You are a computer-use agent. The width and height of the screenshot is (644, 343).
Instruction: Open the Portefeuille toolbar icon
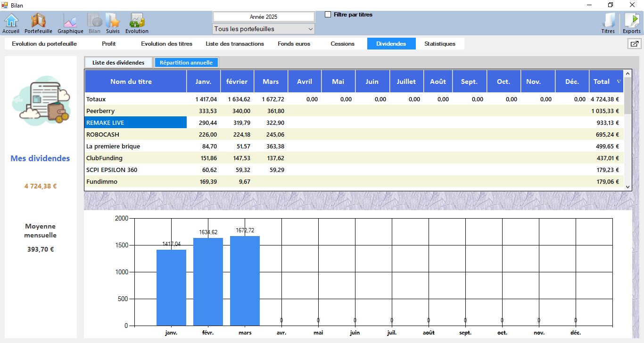(x=38, y=23)
